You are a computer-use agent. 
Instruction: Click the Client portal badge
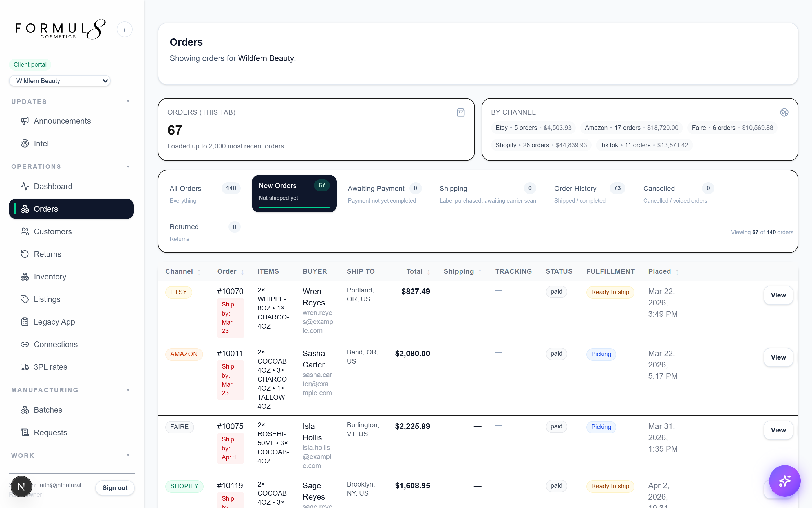[x=30, y=65]
